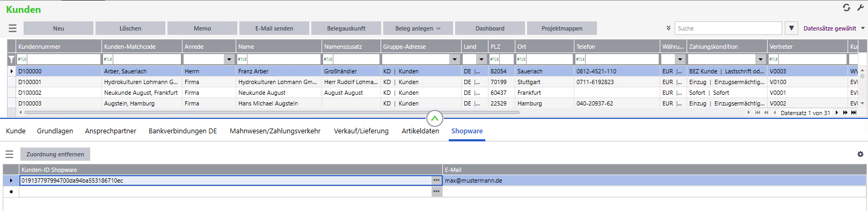
Task: Collapse the grid with round chevron button
Action: tap(434, 118)
